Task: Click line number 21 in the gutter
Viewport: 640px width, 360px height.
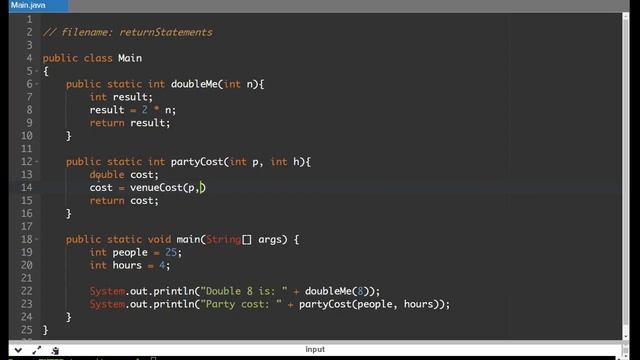Action: tap(27, 278)
